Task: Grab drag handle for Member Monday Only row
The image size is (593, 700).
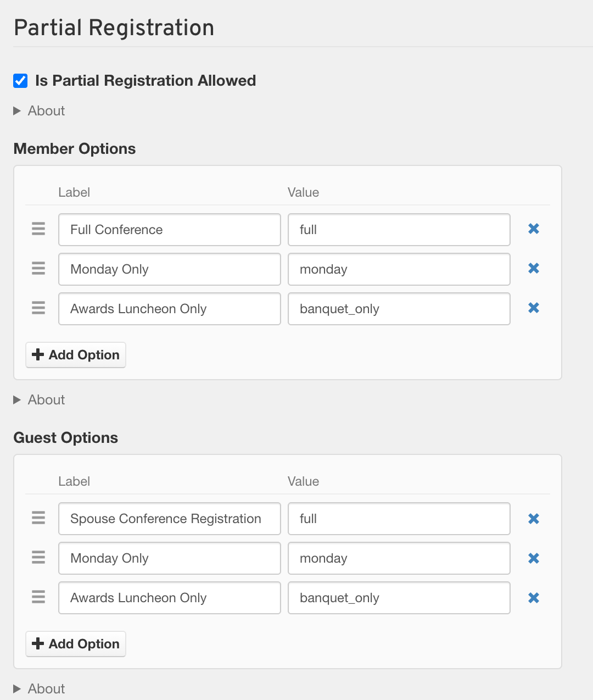Action: tap(38, 268)
